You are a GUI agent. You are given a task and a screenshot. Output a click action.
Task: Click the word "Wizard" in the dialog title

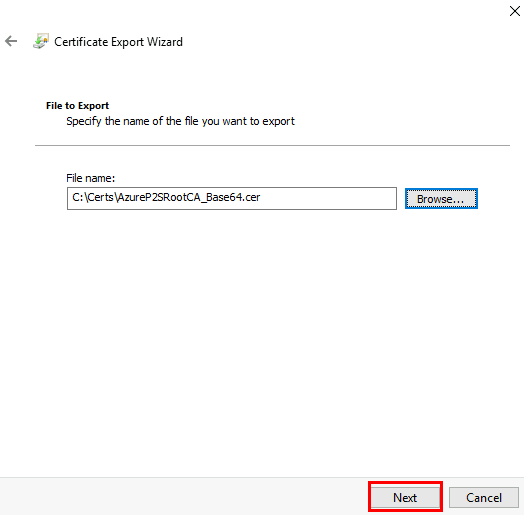click(x=165, y=42)
